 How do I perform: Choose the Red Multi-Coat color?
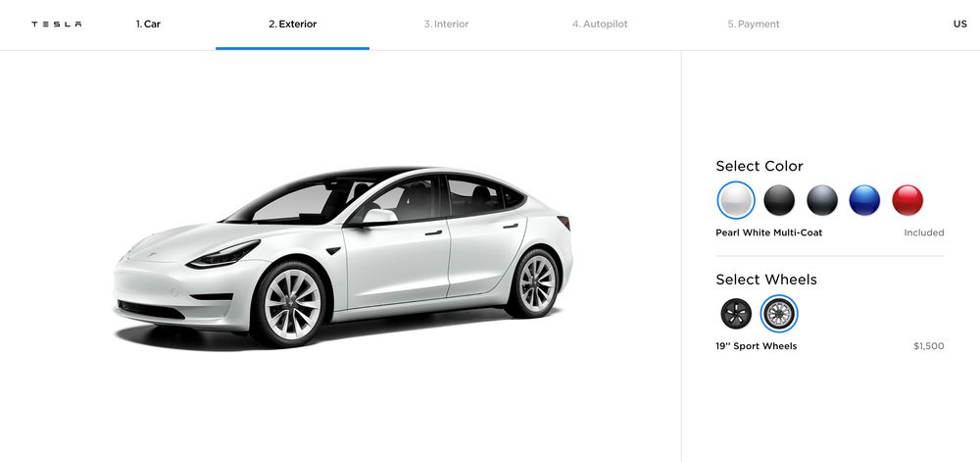coord(907,200)
